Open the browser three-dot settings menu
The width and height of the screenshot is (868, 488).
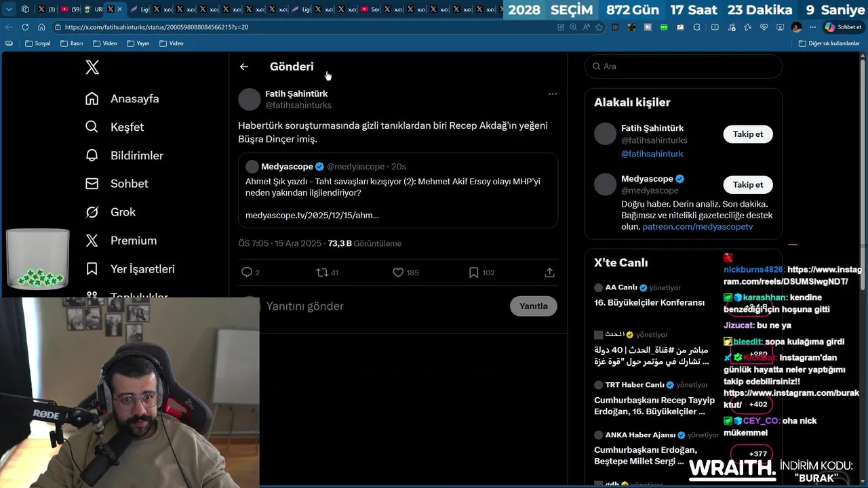812,27
